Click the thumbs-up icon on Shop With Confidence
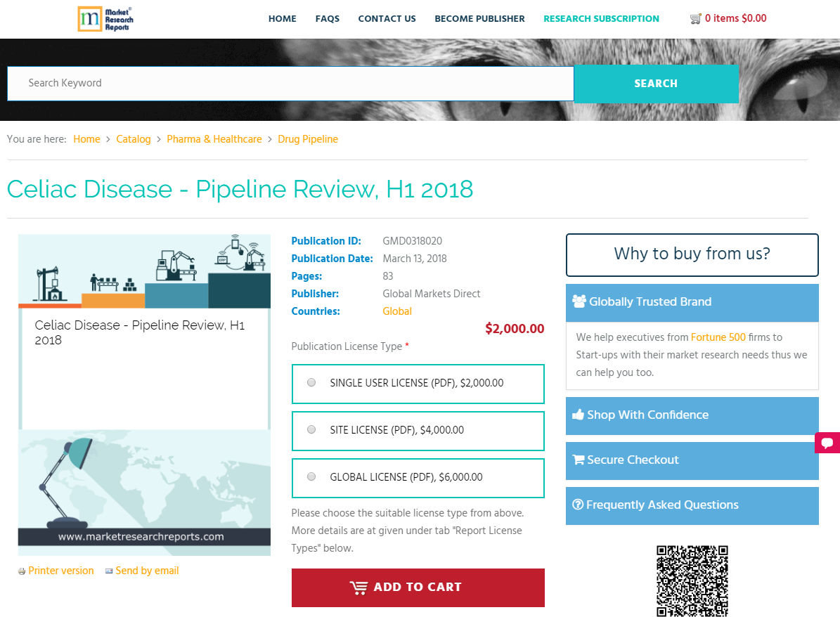 click(x=579, y=415)
